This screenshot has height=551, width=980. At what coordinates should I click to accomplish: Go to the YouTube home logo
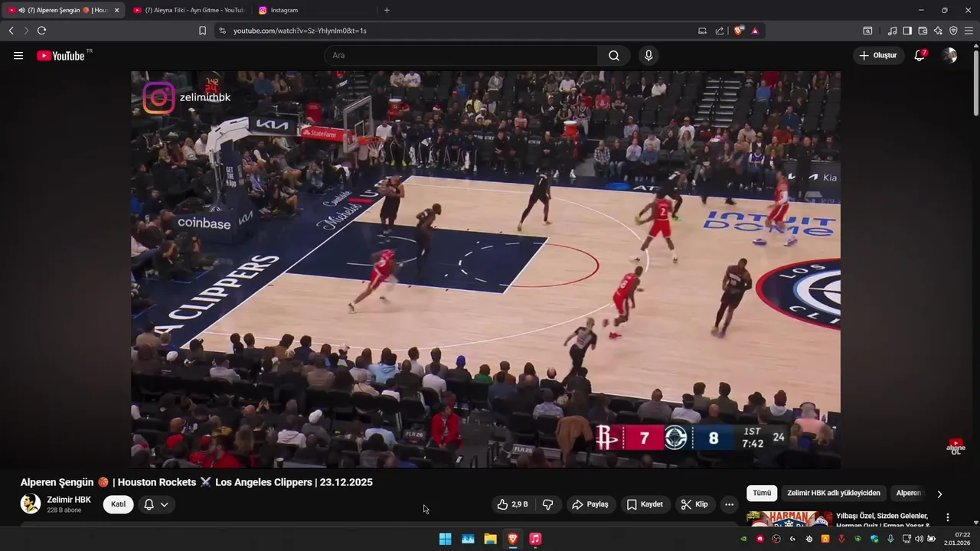[x=60, y=55]
